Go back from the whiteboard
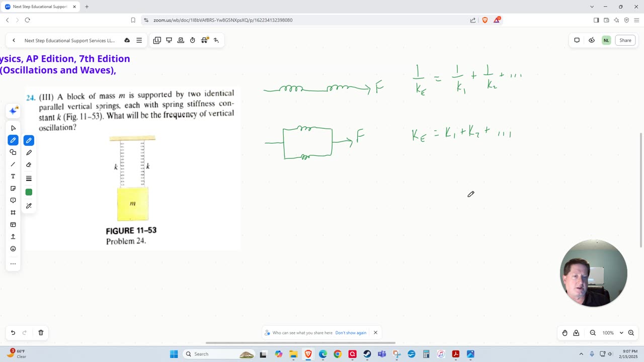Screen dimensions: 644x362 pyautogui.click(x=14, y=40)
